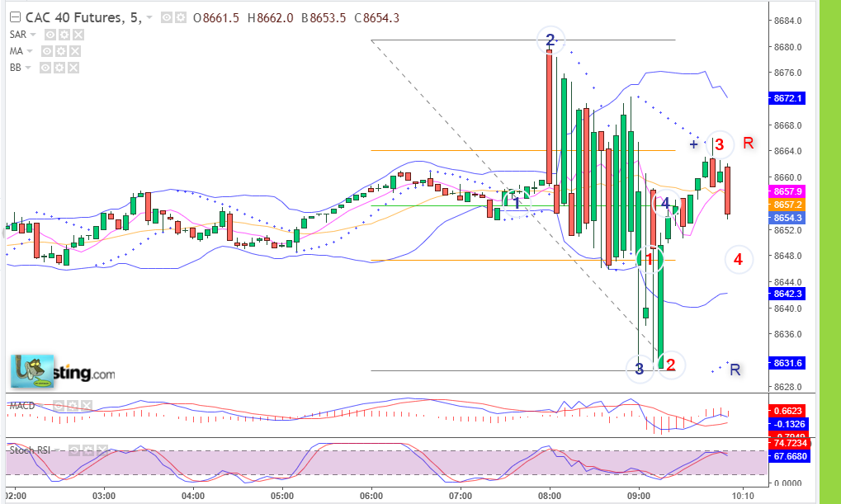The height and width of the screenshot is (504, 841).
Task: Click the SAR indicator label
Action: click(x=17, y=35)
